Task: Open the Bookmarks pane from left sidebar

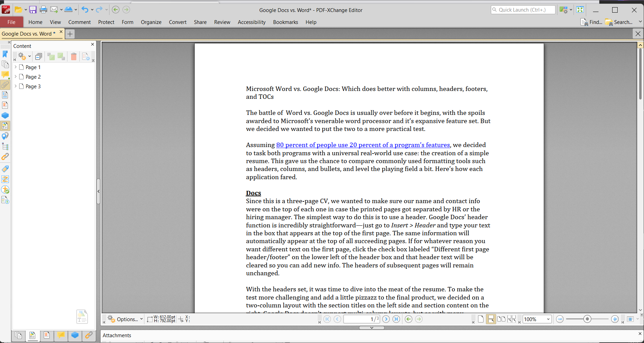Action: pyautogui.click(x=5, y=54)
